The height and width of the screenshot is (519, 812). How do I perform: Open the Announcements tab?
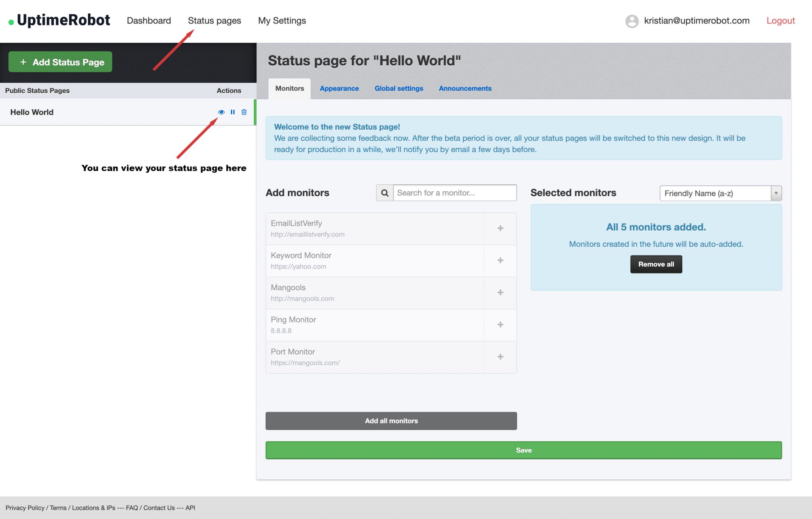(465, 88)
